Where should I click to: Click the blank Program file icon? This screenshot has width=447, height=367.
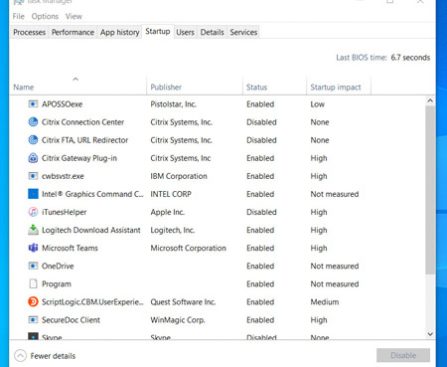point(33,284)
